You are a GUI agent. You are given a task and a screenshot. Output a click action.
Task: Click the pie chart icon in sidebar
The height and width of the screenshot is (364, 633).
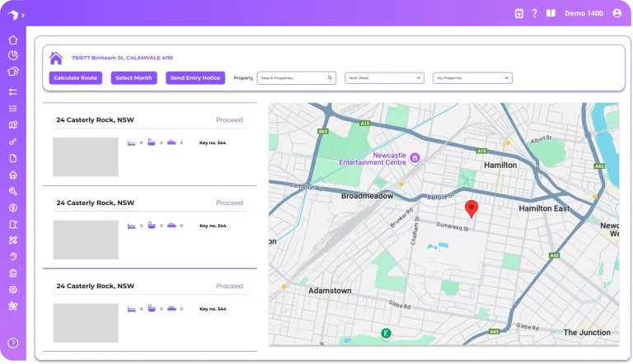(x=13, y=56)
